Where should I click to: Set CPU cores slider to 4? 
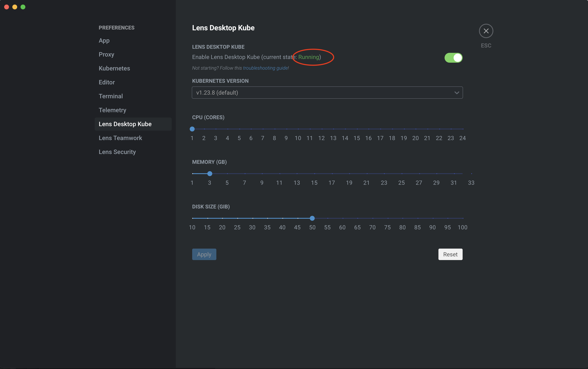[x=228, y=129]
